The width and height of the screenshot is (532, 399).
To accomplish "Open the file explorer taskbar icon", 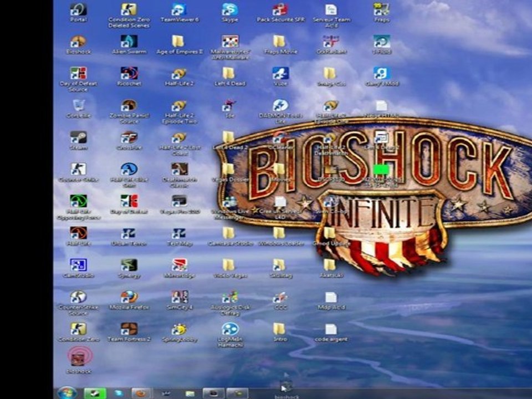I will point(190,393).
